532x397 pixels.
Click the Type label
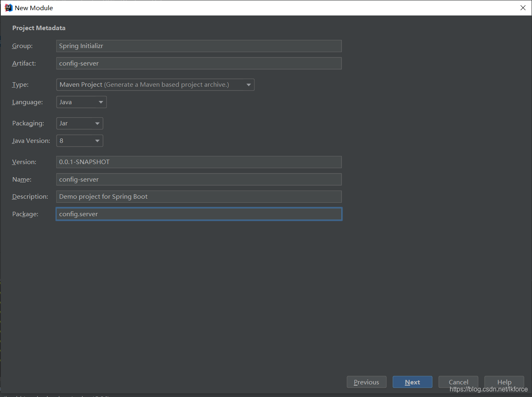tap(20, 85)
